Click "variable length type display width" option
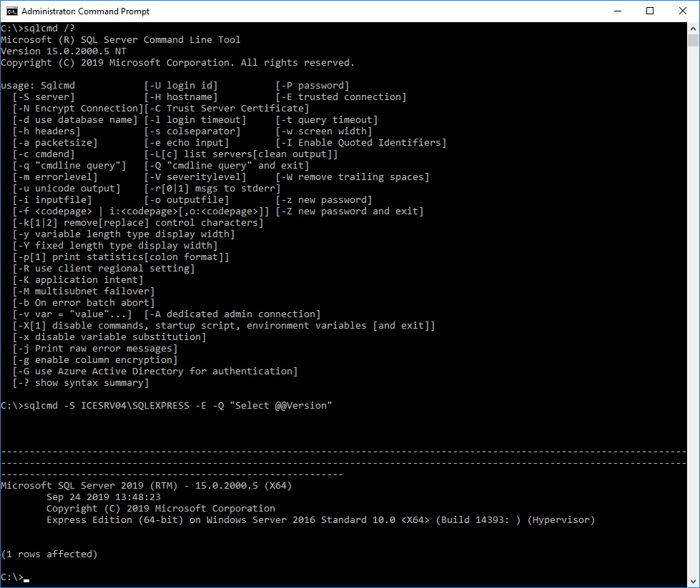This screenshot has height=588, width=700. click(x=124, y=234)
